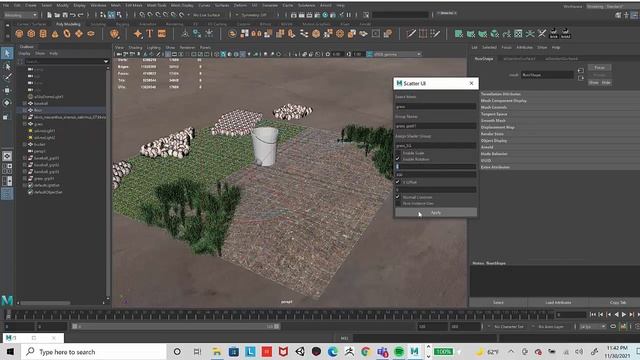Open Spotify from the Windows taskbar
The image size is (640, 360).
399,351
